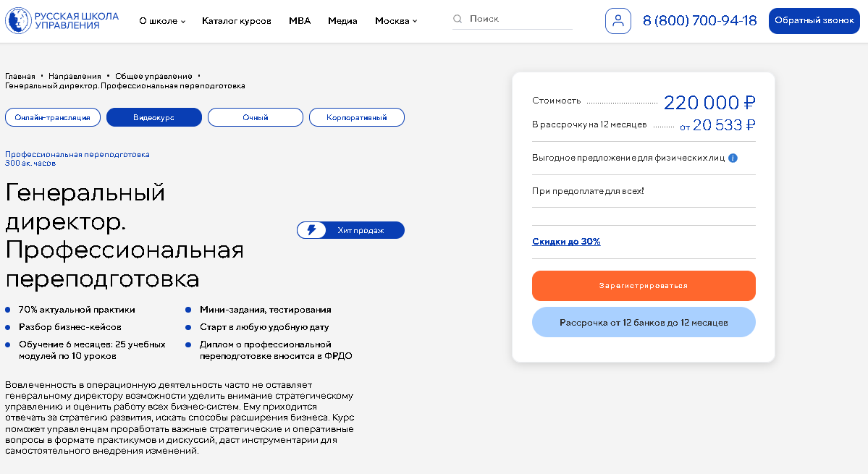This screenshot has height=474, width=868.
Task: Select the Видеокурс format option
Action: click(154, 117)
